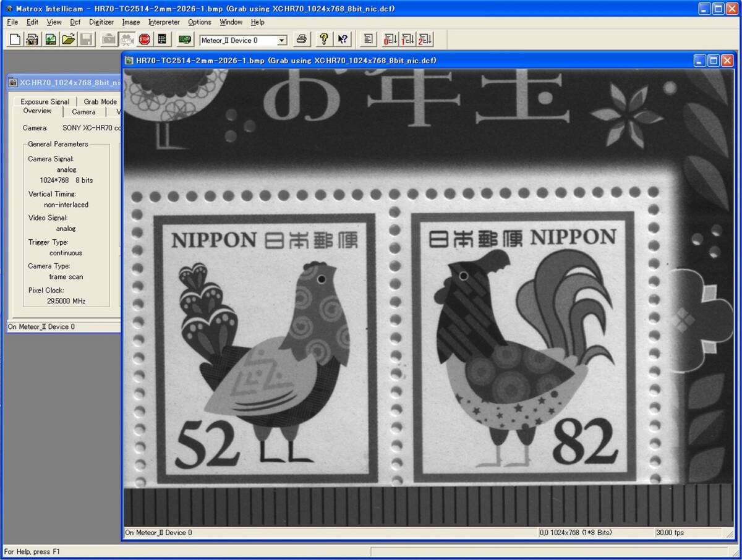Open the Dcf menu

[75, 22]
